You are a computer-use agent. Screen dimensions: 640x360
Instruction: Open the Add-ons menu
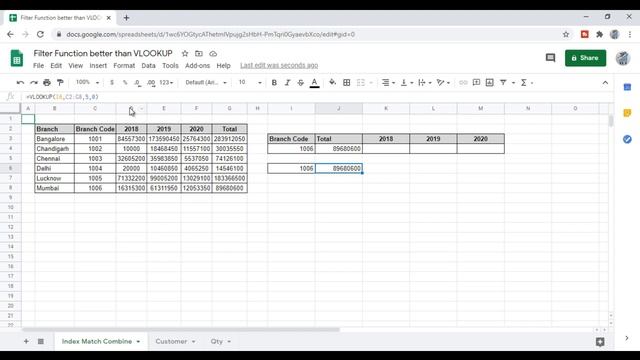tap(198, 66)
